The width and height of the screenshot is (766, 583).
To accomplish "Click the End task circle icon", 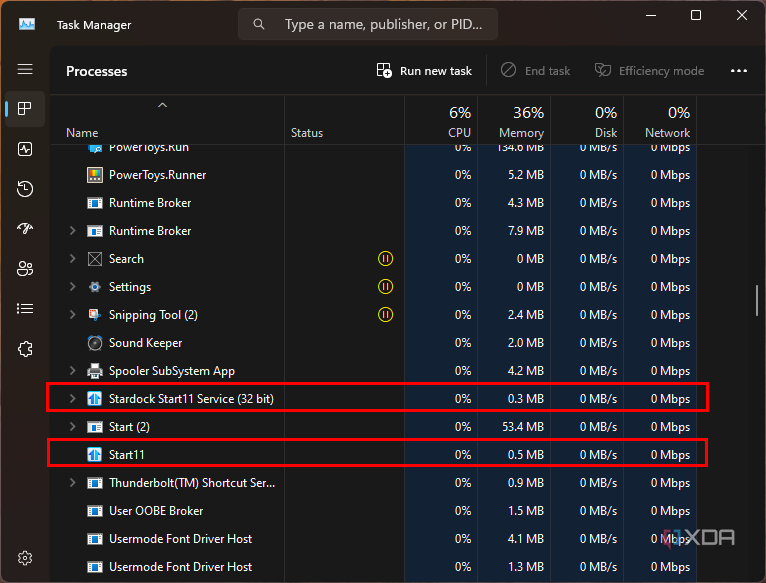I will click(x=508, y=70).
